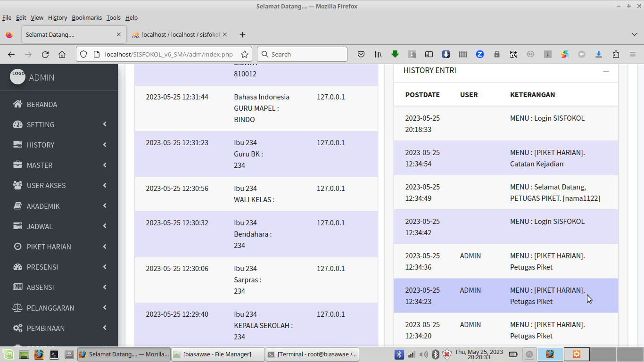
Task: Click the ADMIN brand title
Action: (41, 77)
